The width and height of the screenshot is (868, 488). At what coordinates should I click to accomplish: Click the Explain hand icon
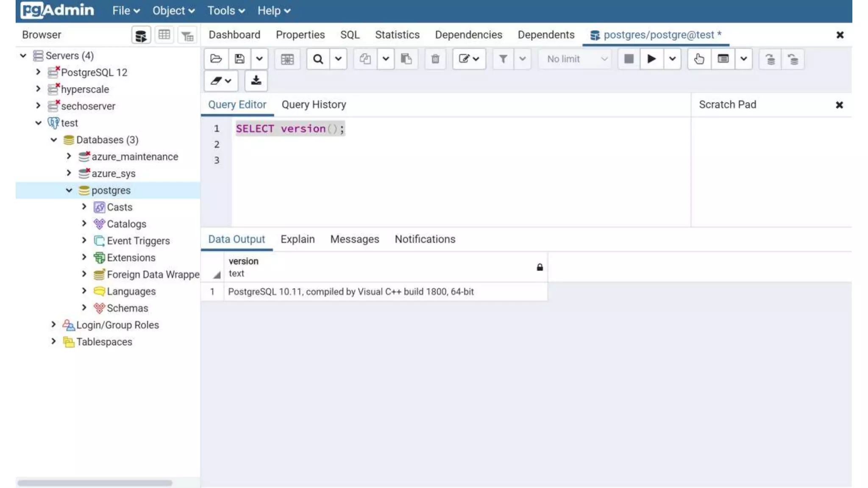(x=699, y=59)
